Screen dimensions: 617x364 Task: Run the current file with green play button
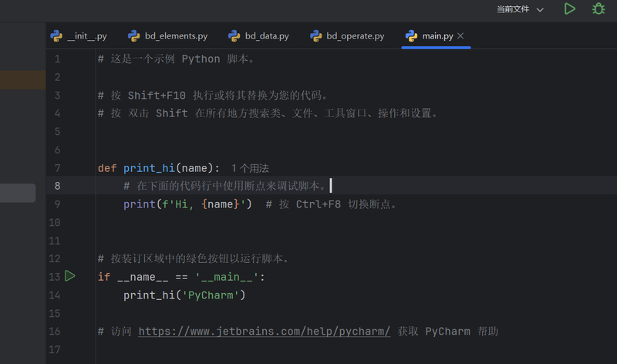569,9
